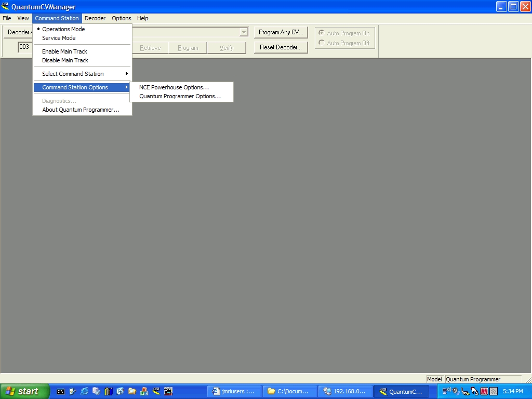The height and width of the screenshot is (399, 532).
Task: Switch to jmriusers taskbar window
Action: point(234,392)
